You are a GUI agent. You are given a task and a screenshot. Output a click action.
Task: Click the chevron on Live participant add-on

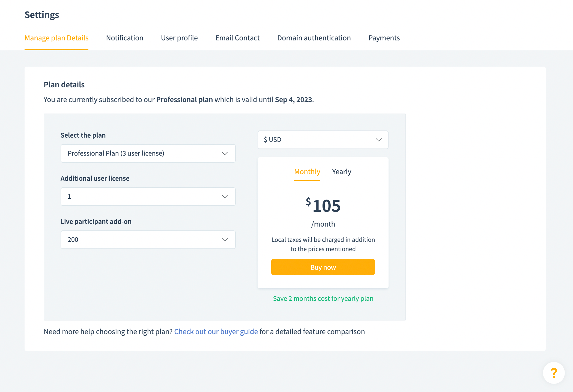point(225,240)
